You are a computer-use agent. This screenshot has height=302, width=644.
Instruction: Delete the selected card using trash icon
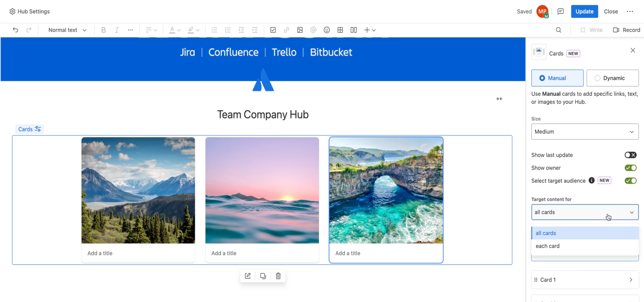click(x=278, y=276)
